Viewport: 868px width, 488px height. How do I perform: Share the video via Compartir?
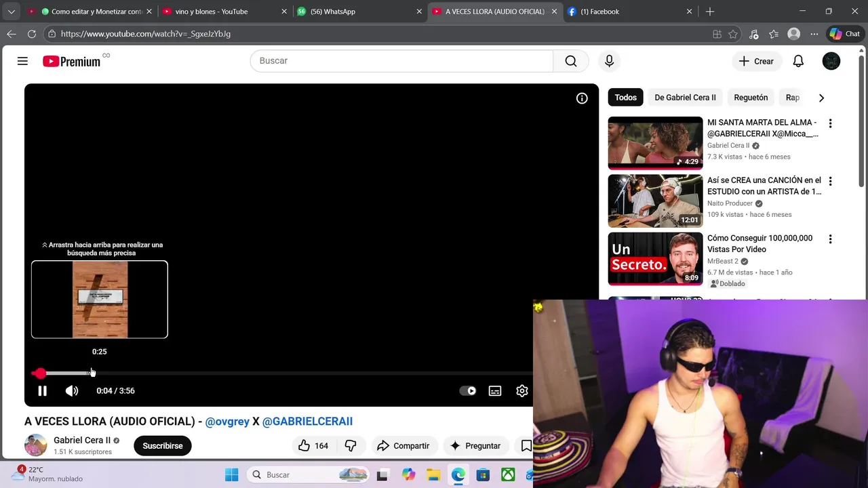click(403, 446)
